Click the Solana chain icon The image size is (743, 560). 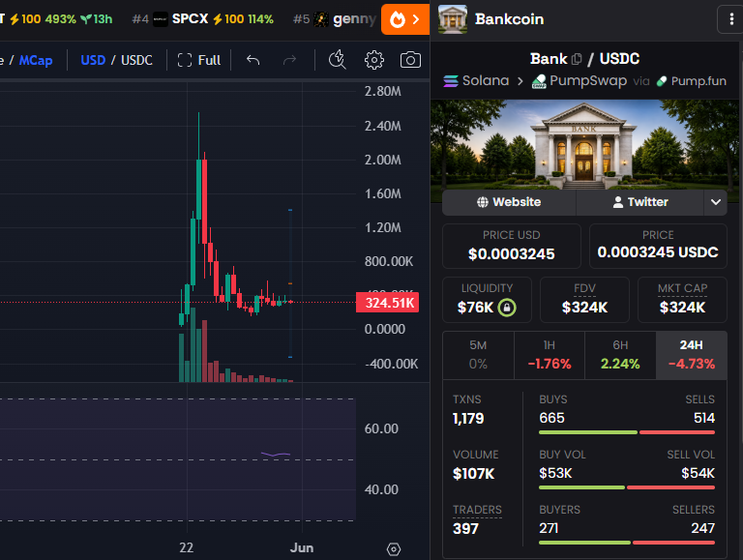(451, 81)
